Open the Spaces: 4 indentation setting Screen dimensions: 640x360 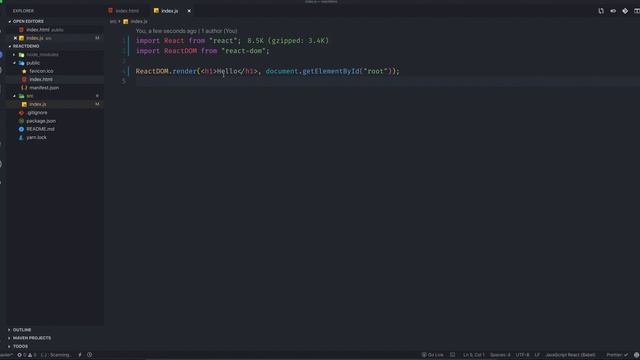[x=500, y=355]
